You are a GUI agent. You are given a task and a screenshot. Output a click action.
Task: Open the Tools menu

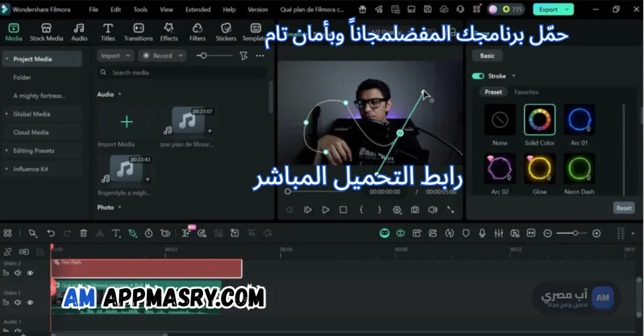pos(141,10)
